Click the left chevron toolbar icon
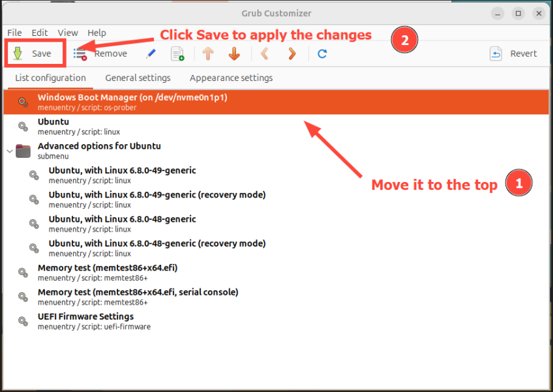This screenshot has height=392, width=553. [x=265, y=54]
